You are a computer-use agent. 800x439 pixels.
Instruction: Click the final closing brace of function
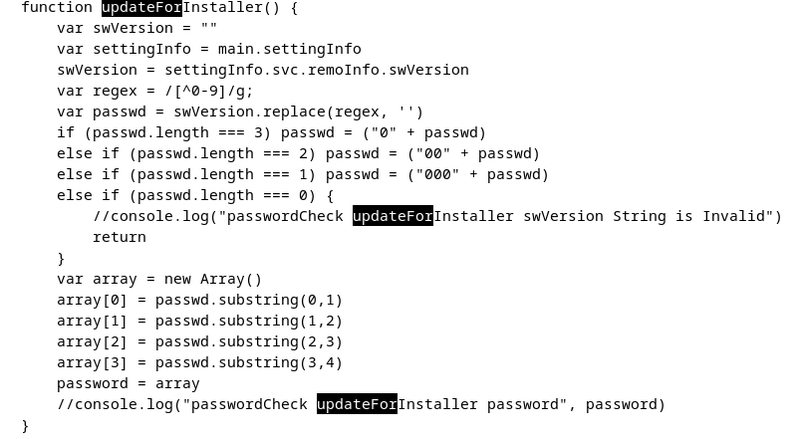pos(25,425)
